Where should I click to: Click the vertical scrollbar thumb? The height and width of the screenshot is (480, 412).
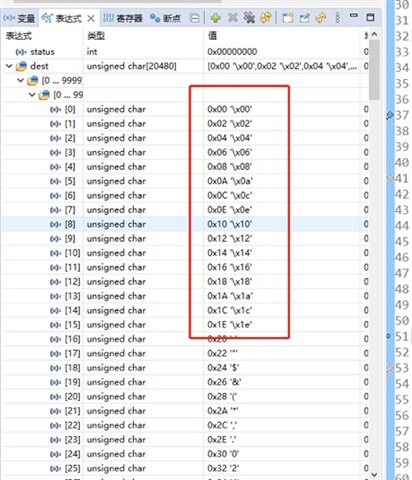pos(374,70)
